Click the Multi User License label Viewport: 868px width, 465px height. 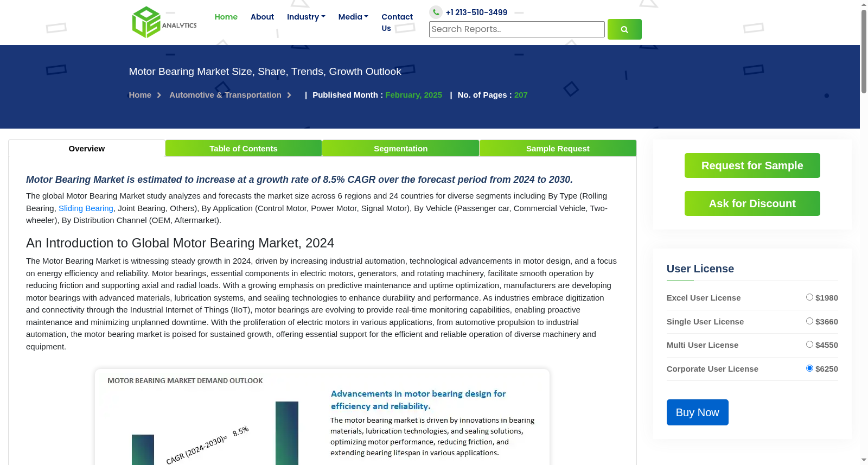pos(703,345)
